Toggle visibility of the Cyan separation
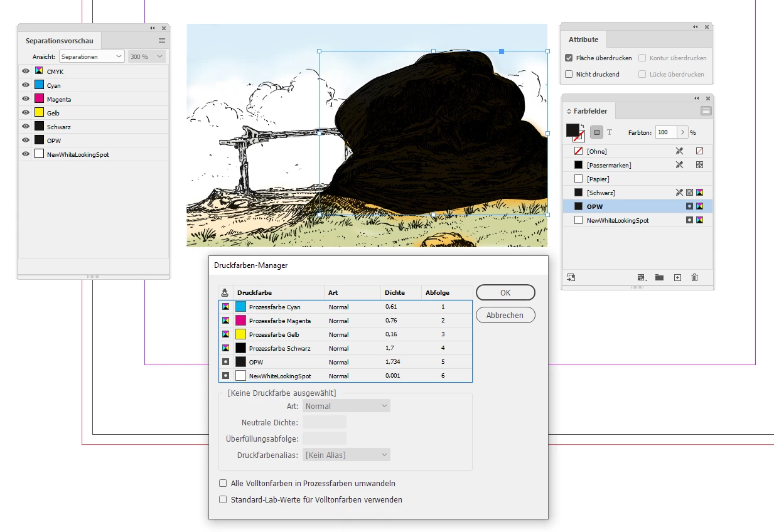The width and height of the screenshot is (774, 532). point(26,85)
